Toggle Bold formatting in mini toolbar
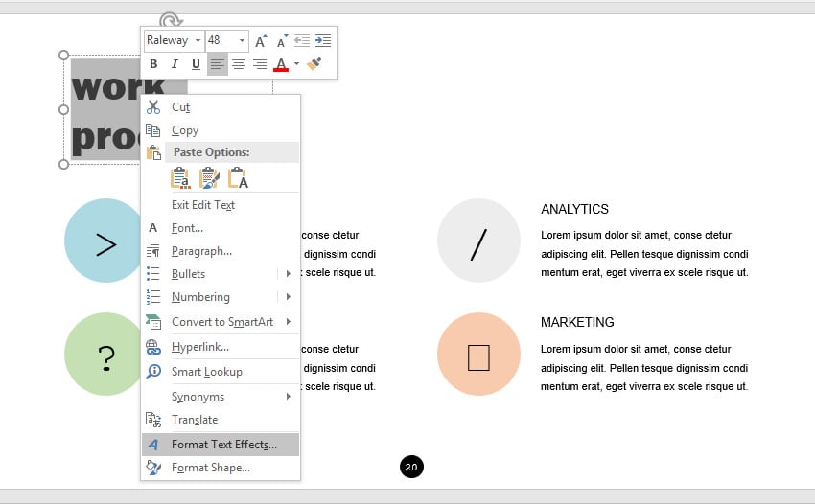 (153, 64)
